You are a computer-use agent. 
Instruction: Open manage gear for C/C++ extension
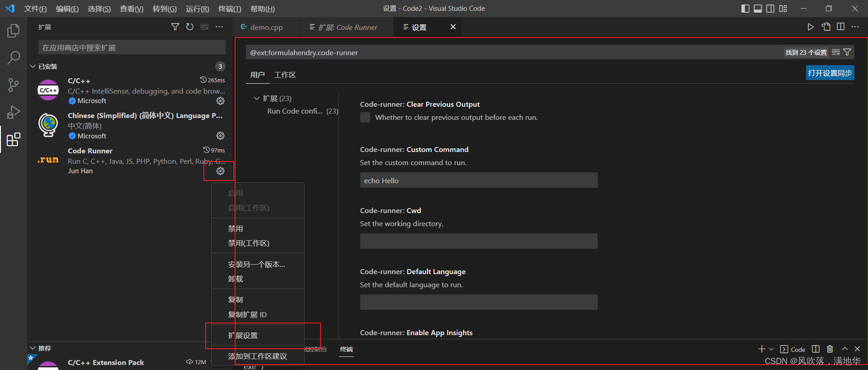tap(220, 101)
